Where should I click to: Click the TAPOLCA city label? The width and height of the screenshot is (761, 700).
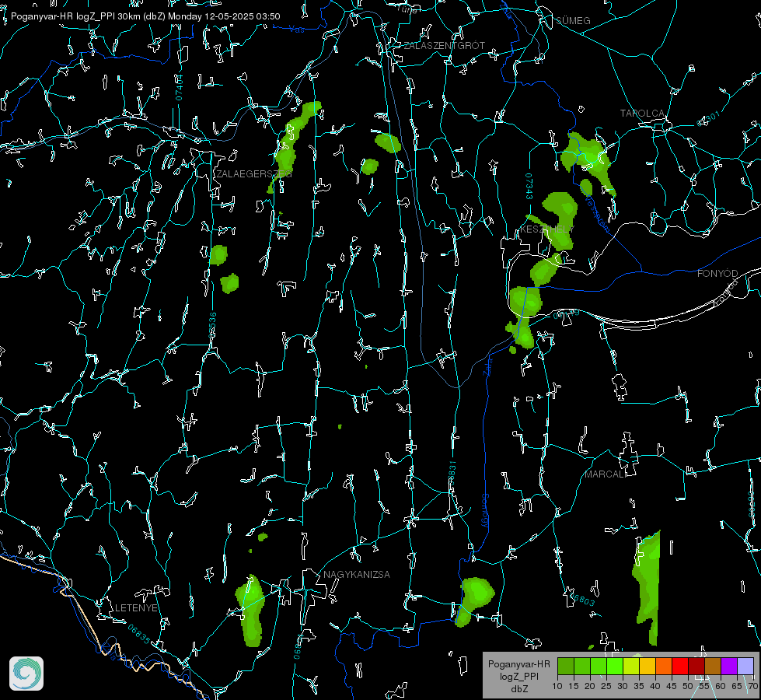[642, 114]
